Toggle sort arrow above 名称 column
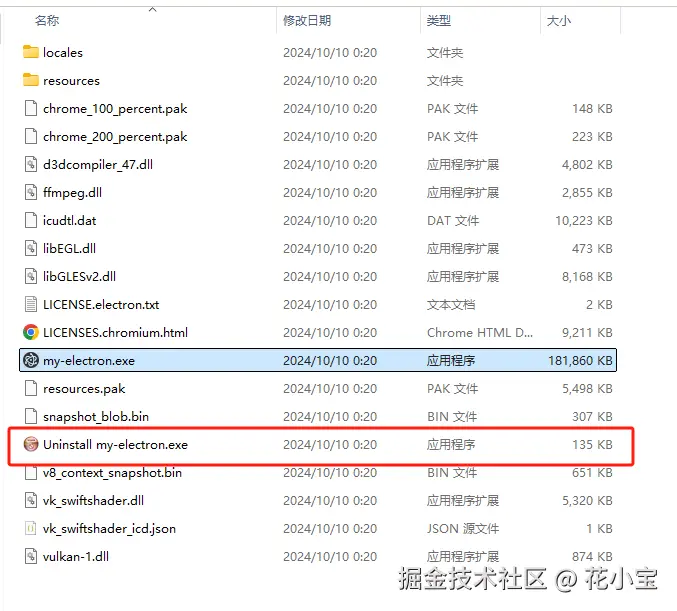This screenshot has width=677, height=611. point(152,9)
